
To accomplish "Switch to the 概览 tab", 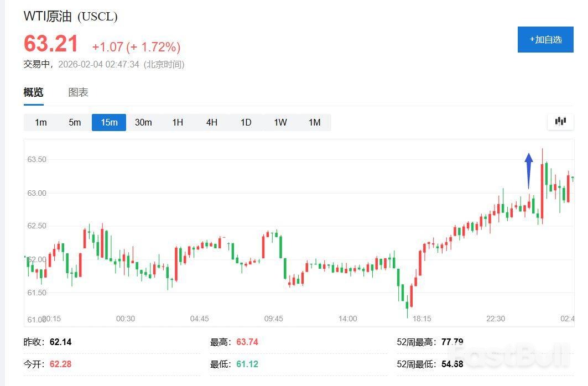I will (x=33, y=92).
